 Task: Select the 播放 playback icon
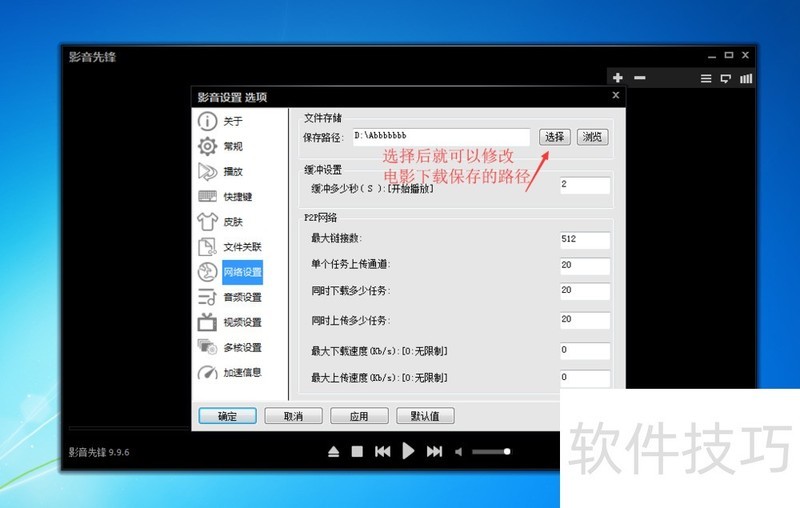point(207,171)
